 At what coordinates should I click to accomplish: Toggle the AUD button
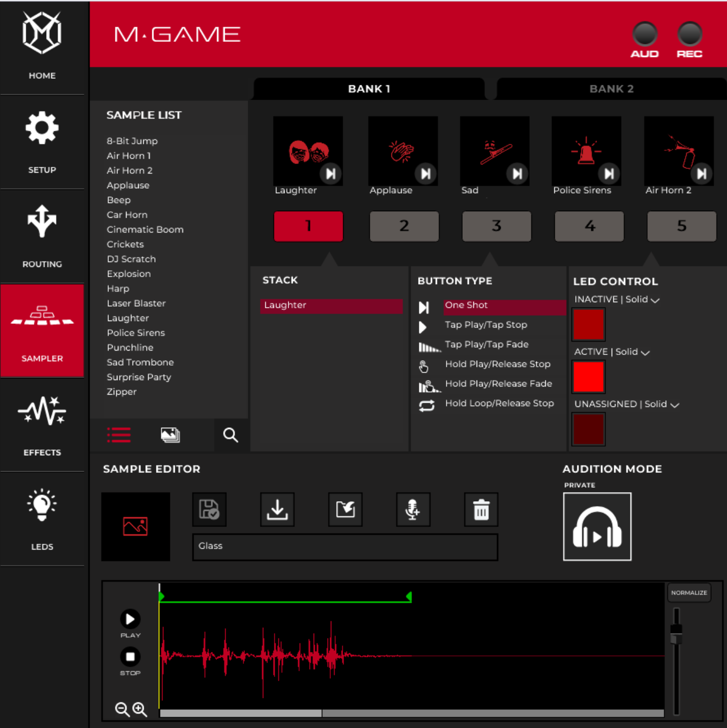point(644,34)
